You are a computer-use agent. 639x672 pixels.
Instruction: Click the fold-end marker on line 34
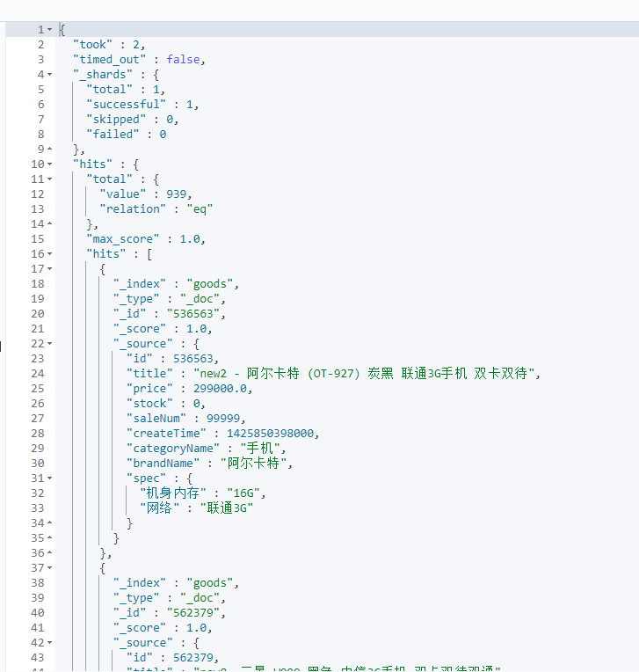tap(50, 522)
